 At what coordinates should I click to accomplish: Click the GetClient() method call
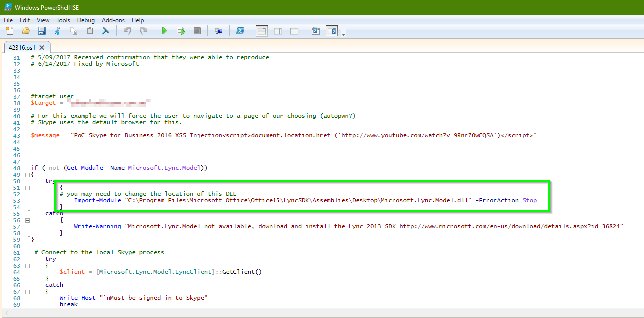pos(242,272)
